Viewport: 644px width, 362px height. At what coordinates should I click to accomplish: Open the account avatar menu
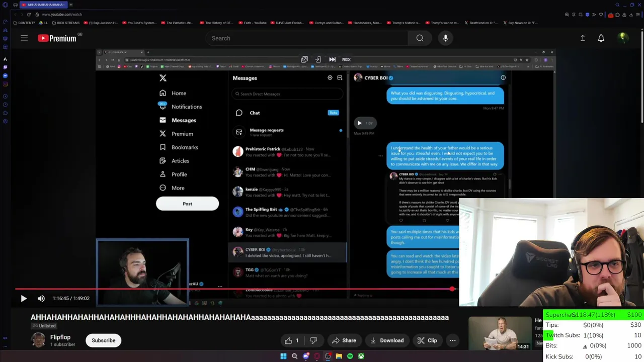[622, 38]
